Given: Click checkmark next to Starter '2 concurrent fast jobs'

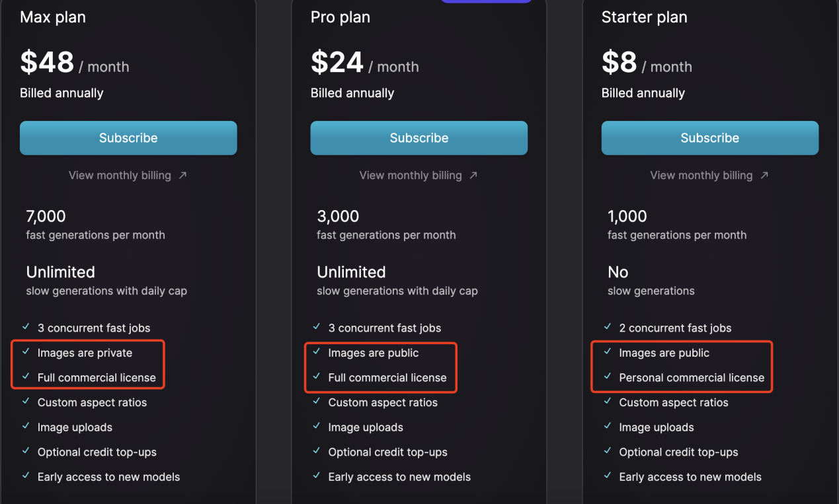Looking at the screenshot, I should (x=608, y=327).
